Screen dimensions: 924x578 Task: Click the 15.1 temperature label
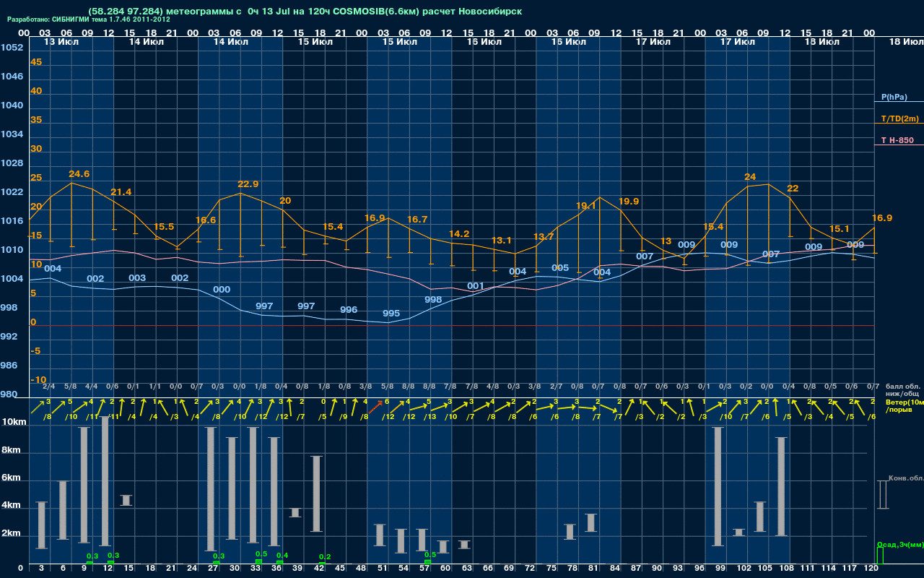pyautogui.click(x=840, y=229)
